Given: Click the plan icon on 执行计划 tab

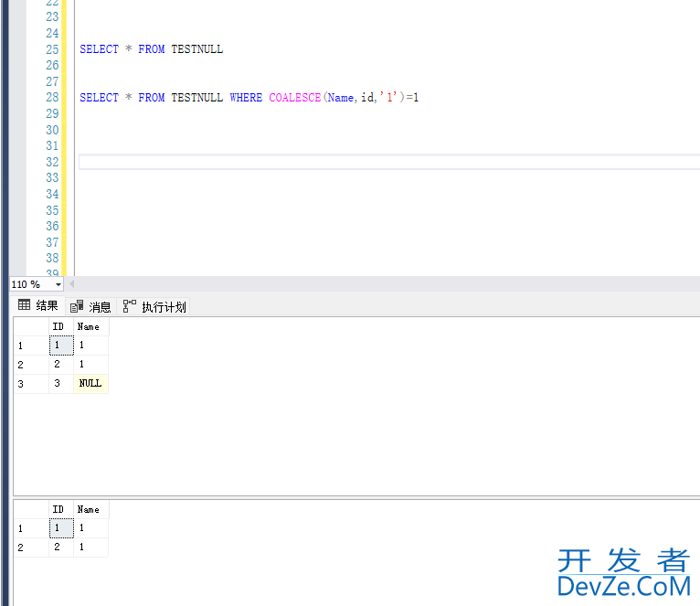Looking at the screenshot, I should (130, 306).
